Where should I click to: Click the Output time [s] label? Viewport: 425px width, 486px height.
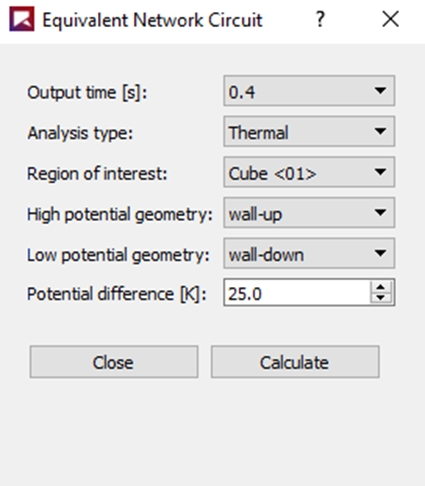tap(87, 92)
